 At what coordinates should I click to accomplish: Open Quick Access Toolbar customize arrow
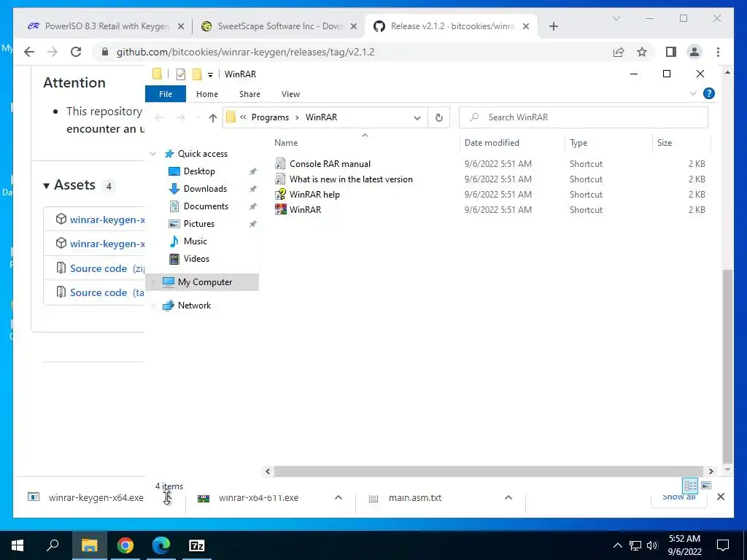coord(210,75)
